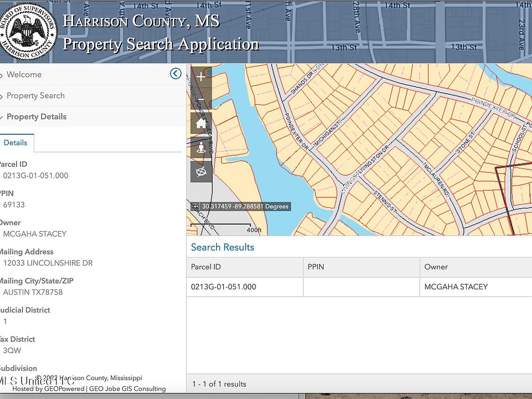Reset map to home extent
Screen dimensions: 532x399
201,124
